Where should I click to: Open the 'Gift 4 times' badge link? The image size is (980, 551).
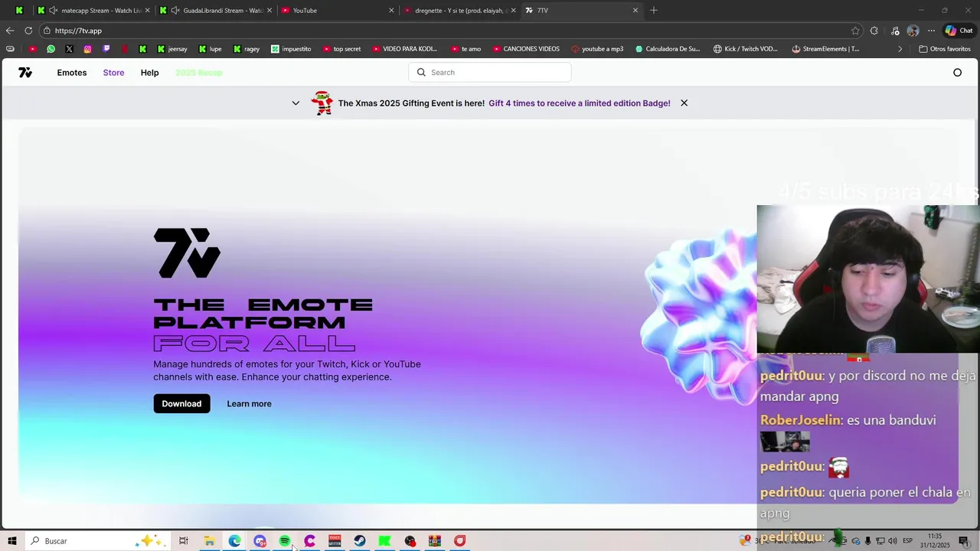click(580, 103)
